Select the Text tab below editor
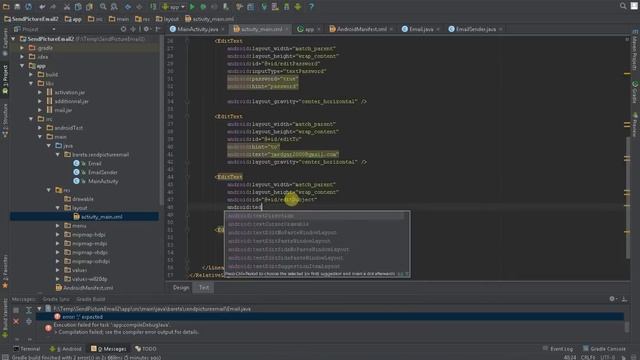The width and height of the screenshot is (640, 360). [204, 287]
